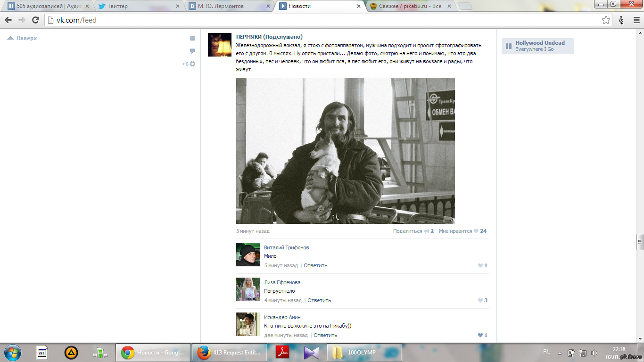This screenshot has height=362, width=644.
Task: Switch to the Твиттер tab
Action: 137,6
